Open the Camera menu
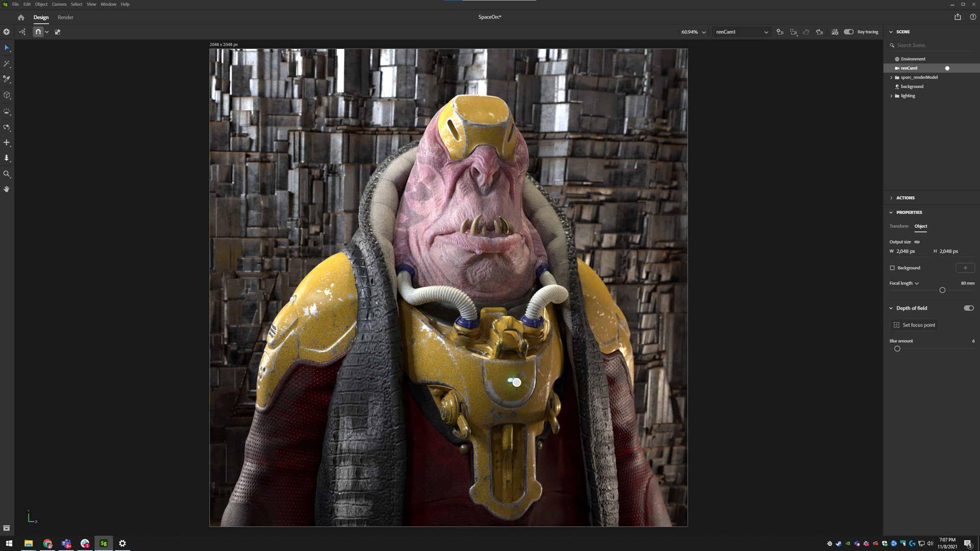Viewport: 980px width, 551px height. pos(59,4)
